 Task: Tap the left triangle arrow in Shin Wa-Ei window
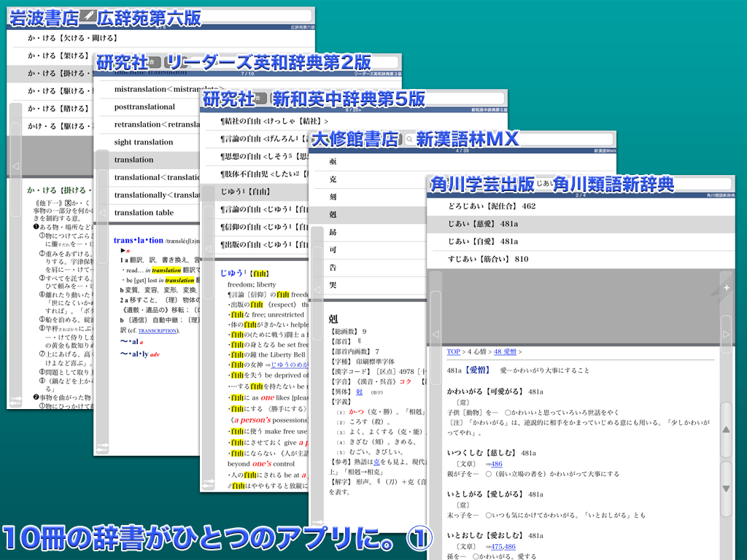pos(208,249)
